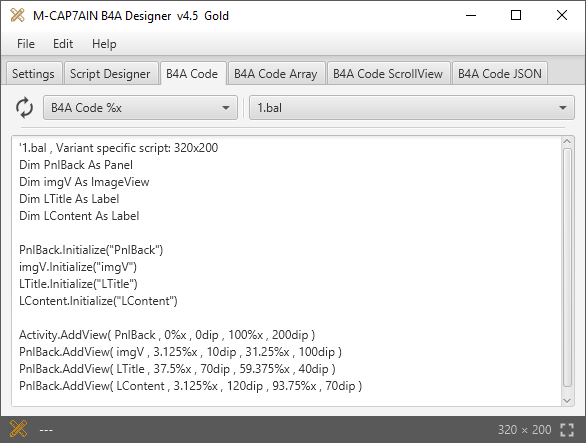Click the fullscreen icon in status bar
The image size is (586, 443).
567,430
